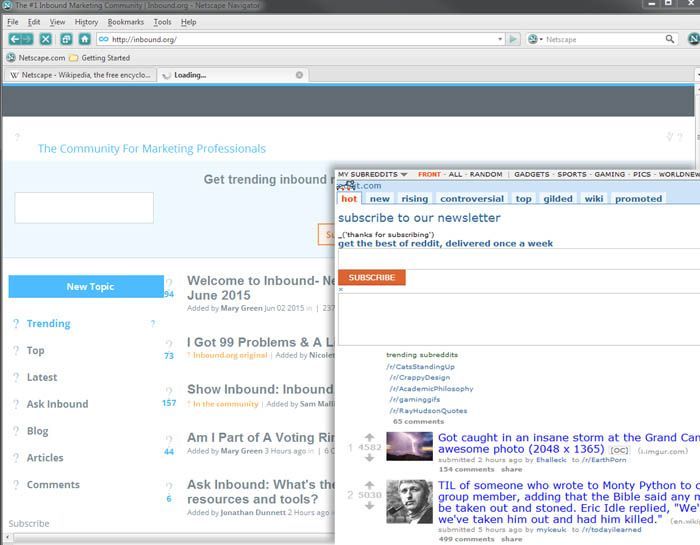Open the Edit menu
The image size is (700, 545).
[x=34, y=22]
